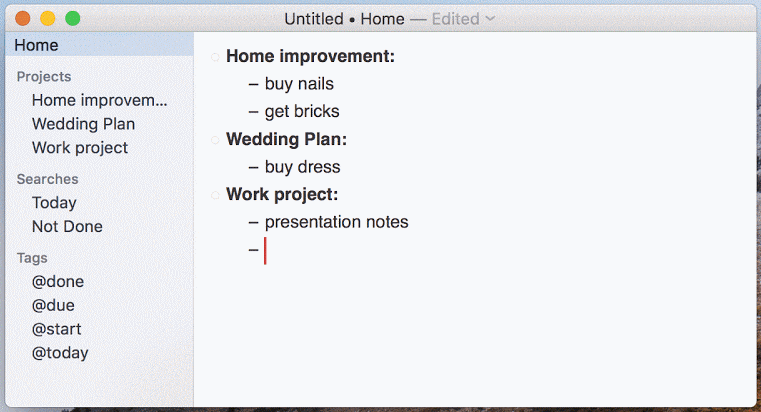Filter by the @today tag

(x=60, y=353)
